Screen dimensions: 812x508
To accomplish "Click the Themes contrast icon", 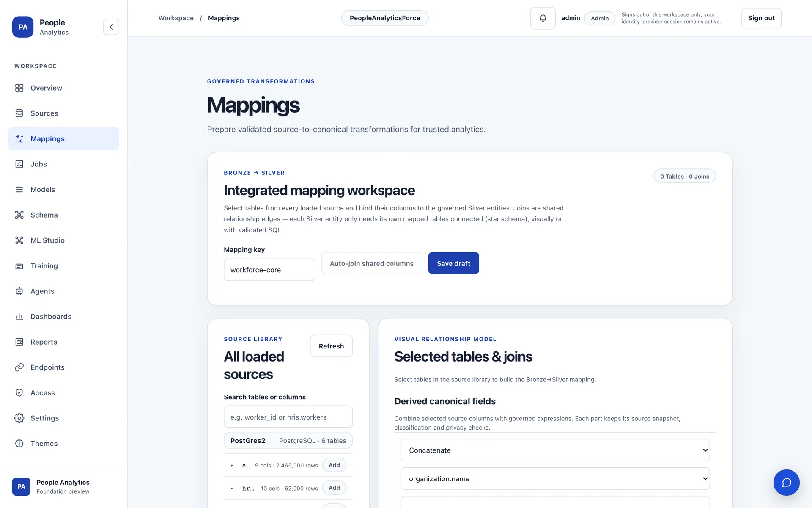I will click(19, 444).
